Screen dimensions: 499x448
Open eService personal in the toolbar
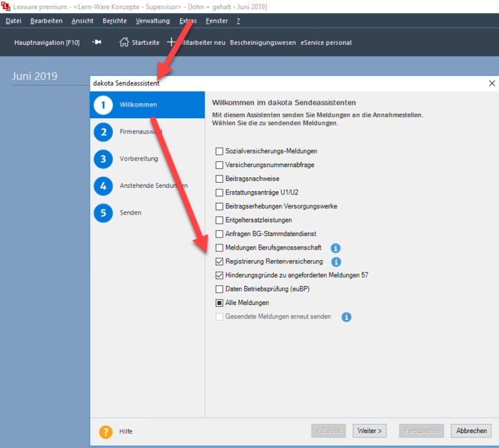pyautogui.click(x=326, y=43)
